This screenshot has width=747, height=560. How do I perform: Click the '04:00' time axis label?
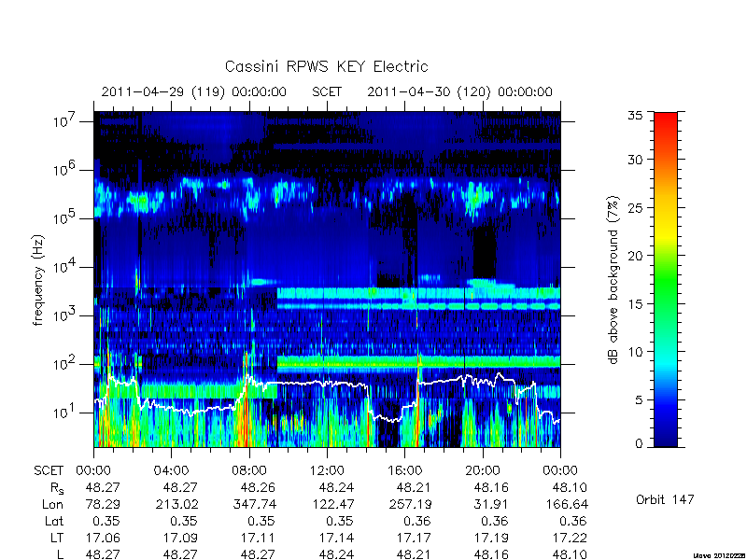point(172,470)
